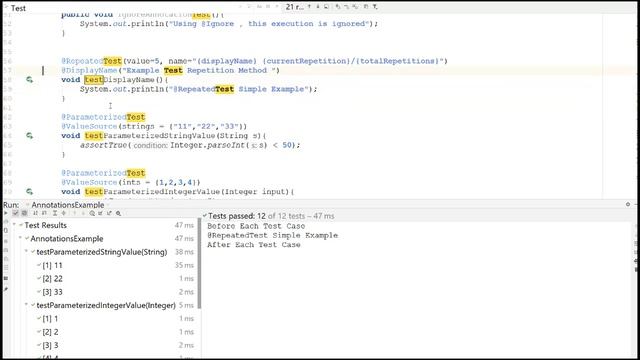This screenshot has width=640, height=360.
Task: Click assertTrue call in editor
Action: point(103,145)
